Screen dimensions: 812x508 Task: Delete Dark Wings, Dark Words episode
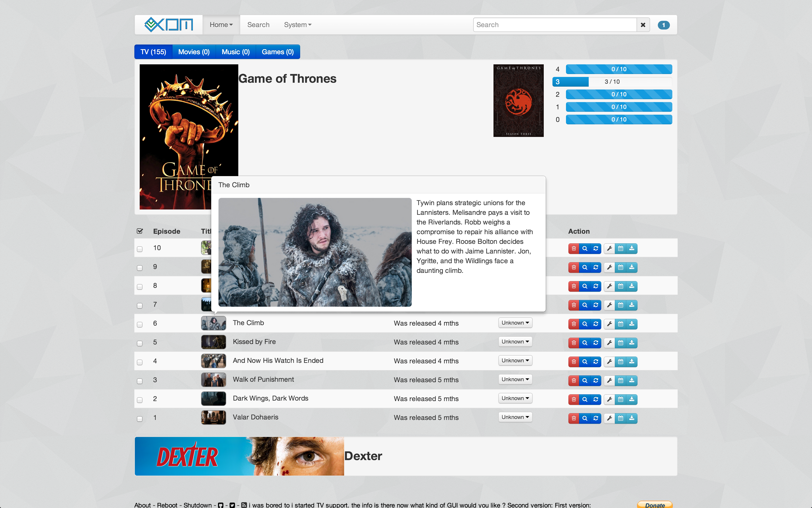[574, 399]
